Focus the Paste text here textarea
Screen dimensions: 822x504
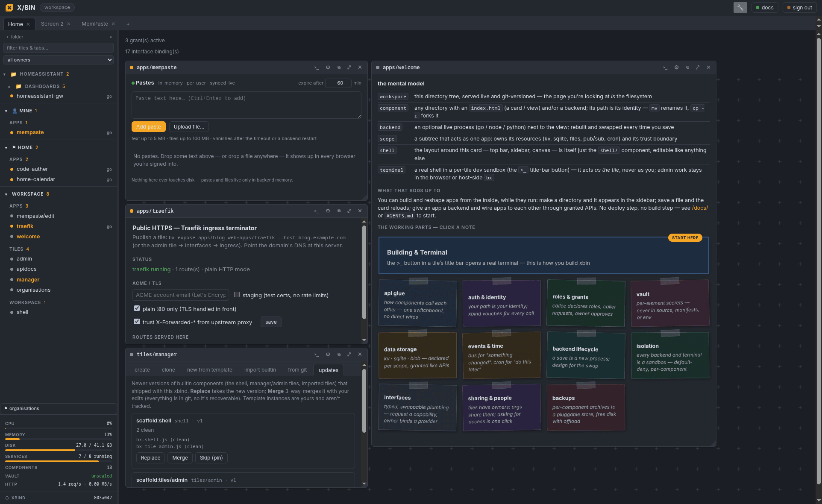tap(247, 105)
